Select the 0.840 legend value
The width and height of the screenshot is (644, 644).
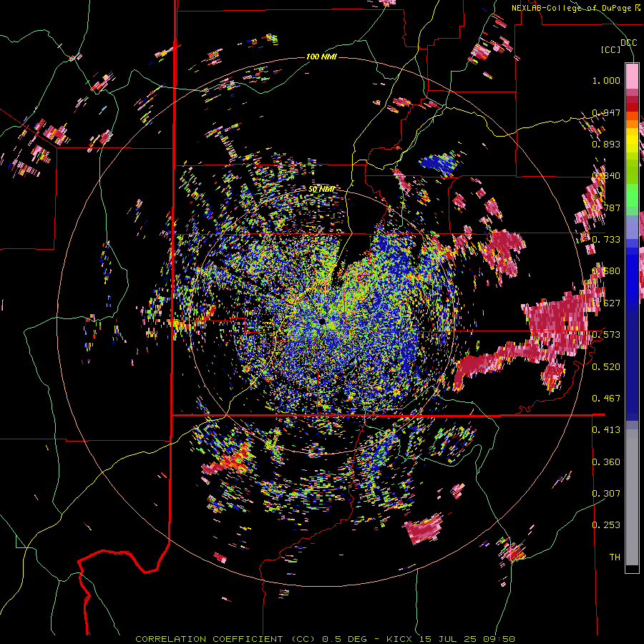click(x=606, y=176)
